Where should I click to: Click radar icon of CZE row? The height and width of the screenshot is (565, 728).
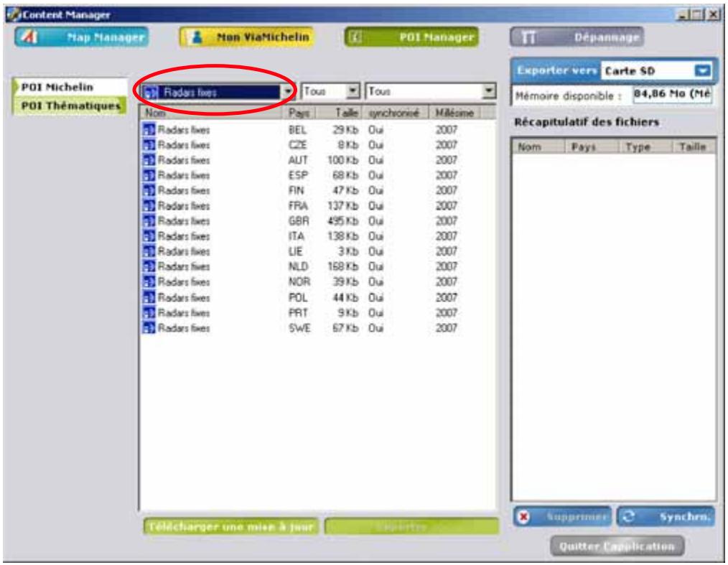pos(149,145)
